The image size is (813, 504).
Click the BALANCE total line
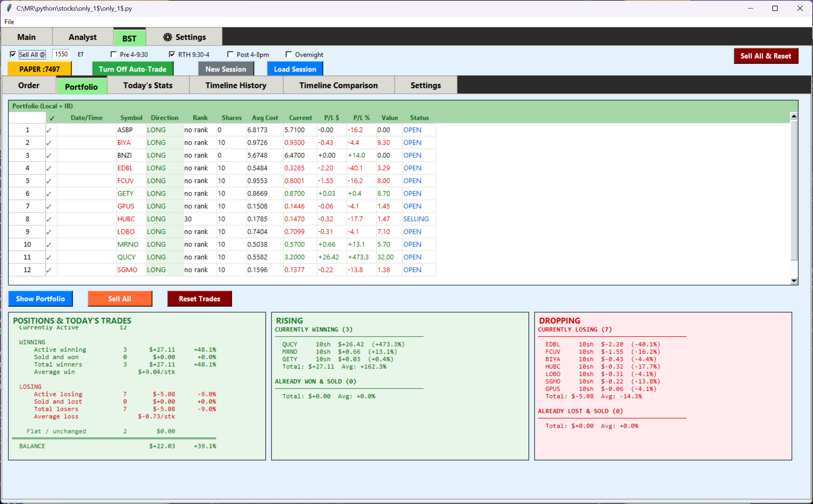118,446
